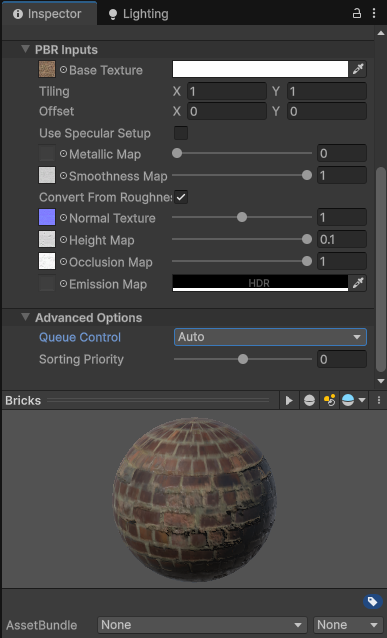Uncheck the Convert From Roughness checkbox
Screen dimensions: 387x638
(181, 197)
